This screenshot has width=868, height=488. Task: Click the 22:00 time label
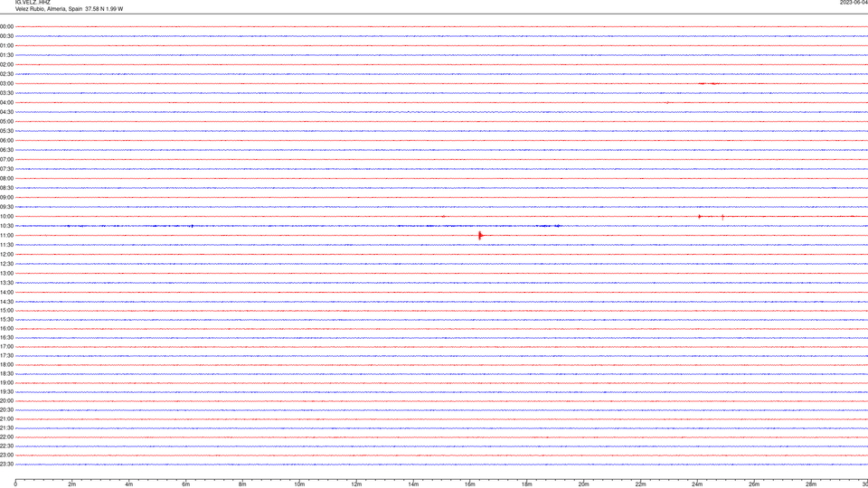[x=6, y=437]
